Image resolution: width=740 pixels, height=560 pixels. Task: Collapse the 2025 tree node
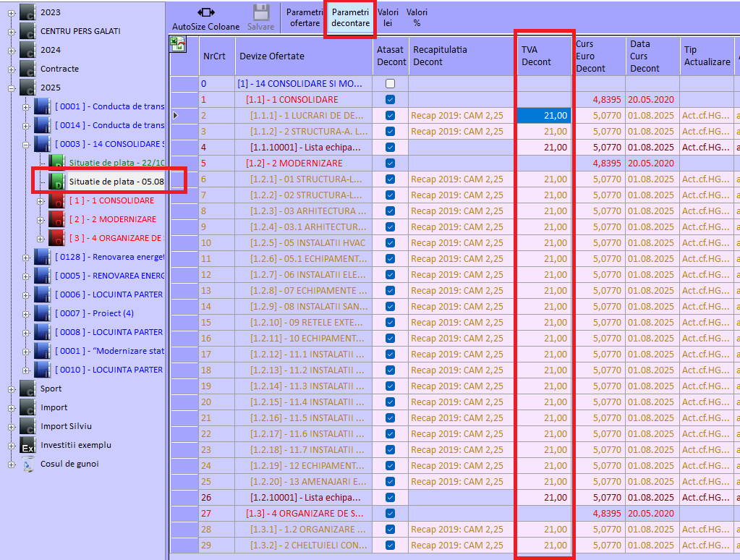pyautogui.click(x=11, y=88)
